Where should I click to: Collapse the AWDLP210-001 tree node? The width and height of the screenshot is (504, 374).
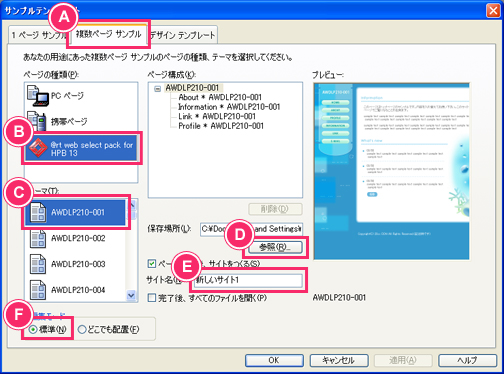pyautogui.click(x=158, y=89)
